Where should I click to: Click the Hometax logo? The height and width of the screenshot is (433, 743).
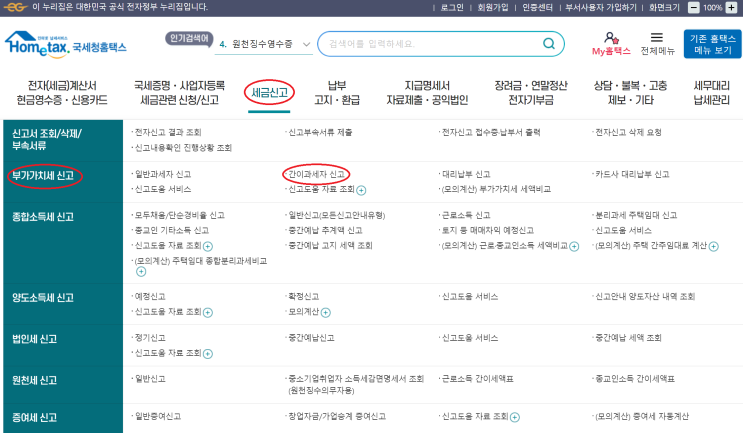65,45
